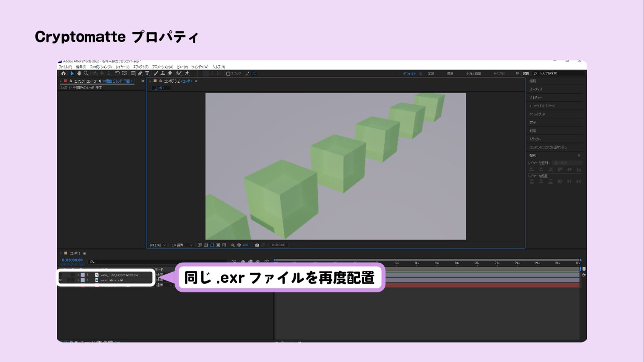The image size is (644, 362).
Task: Open the Home screen icon
Action: (x=64, y=73)
